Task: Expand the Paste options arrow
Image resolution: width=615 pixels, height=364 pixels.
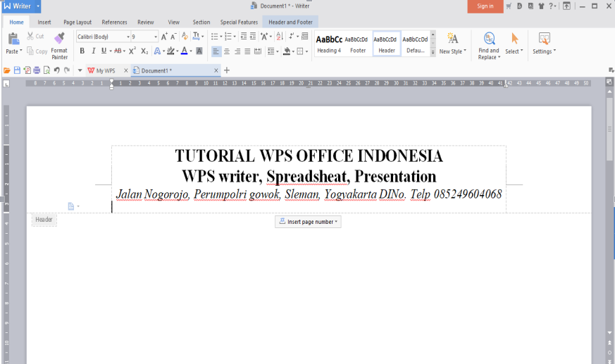Action: point(20,51)
